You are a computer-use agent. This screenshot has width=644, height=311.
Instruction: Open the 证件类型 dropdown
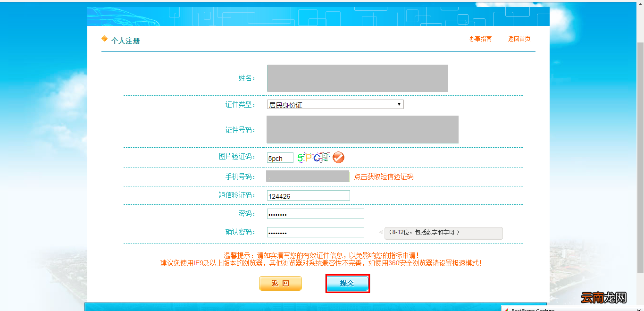tap(335, 105)
